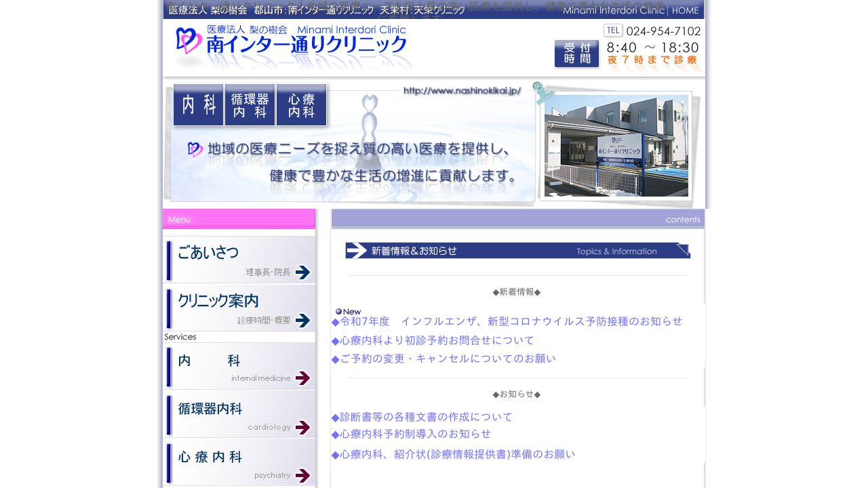Open the HOME page from top navigation
Viewport: 868px width, 488px height.
[685, 10]
